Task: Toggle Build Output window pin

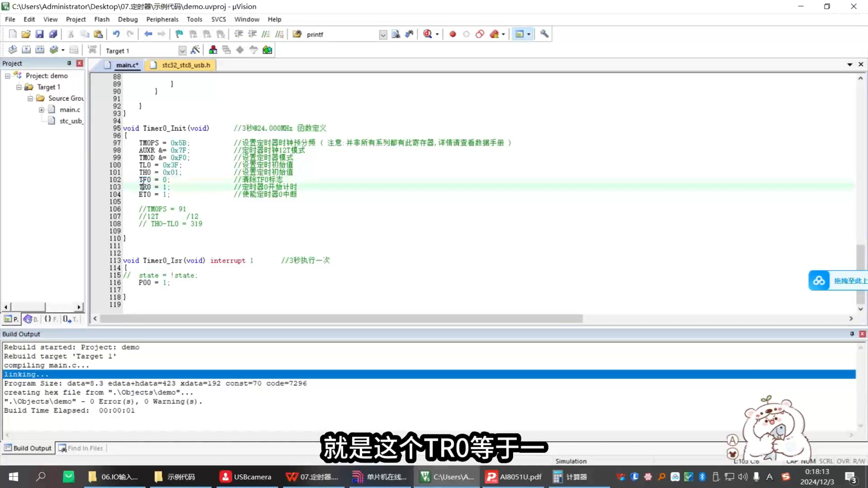Action: click(x=851, y=334)
